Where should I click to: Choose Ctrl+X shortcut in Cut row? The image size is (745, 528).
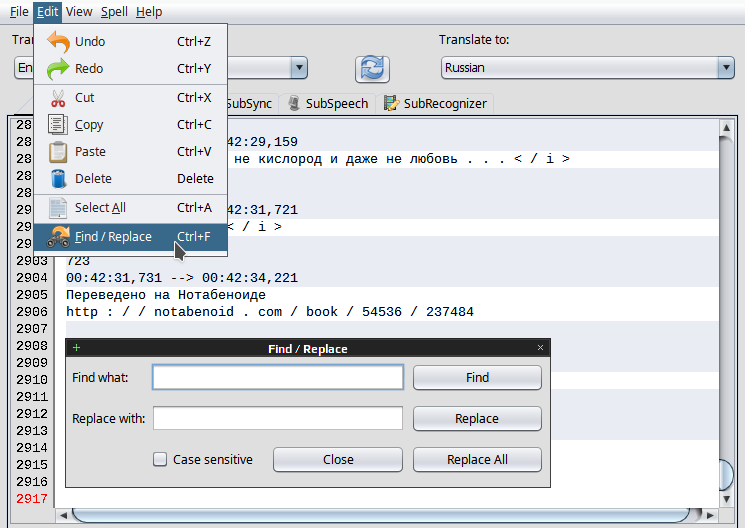coord(194,97)
